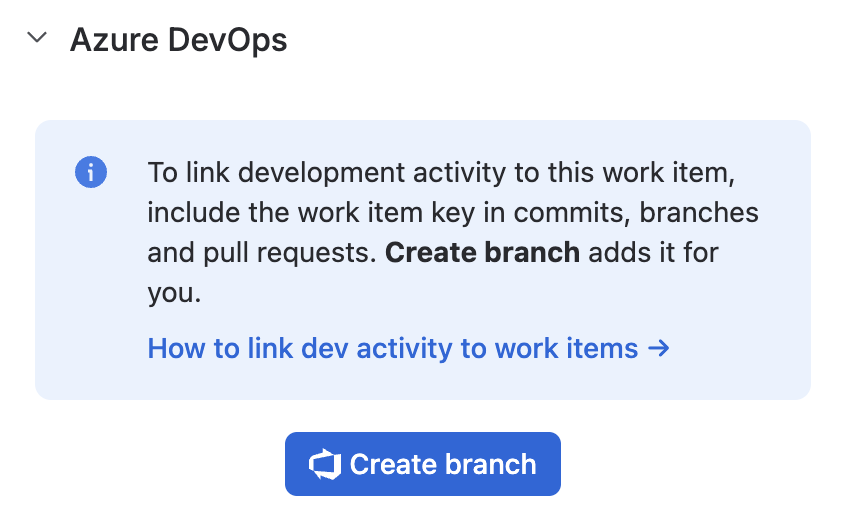The width and height of the screenshot is (846, 530).
Task: Collapse the Azure DevOps section chevron
Action: pyautogui.click(x=37, y=38)
